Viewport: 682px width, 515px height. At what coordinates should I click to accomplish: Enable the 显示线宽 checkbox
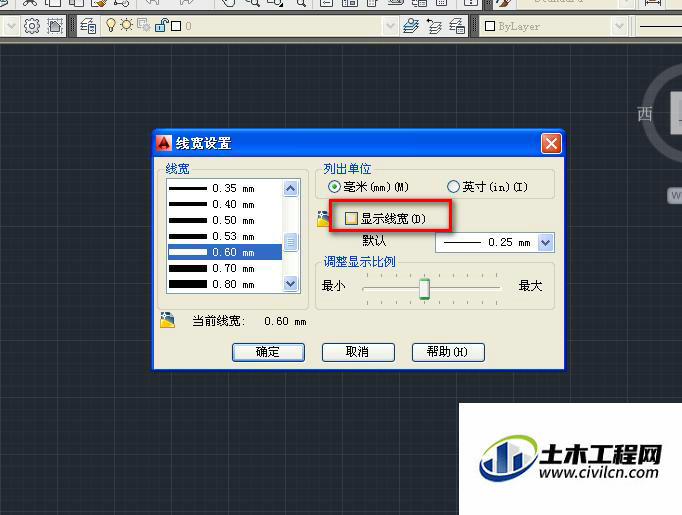click(351, 218)
